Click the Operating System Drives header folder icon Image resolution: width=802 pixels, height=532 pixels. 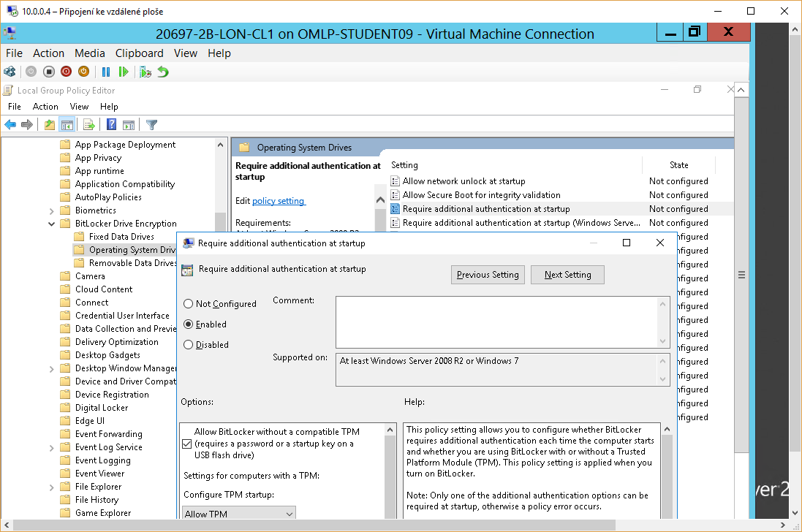244,148
